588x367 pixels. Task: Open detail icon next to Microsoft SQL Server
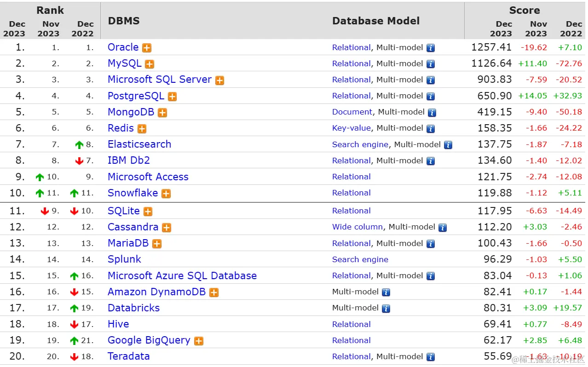[x=220, y=80]
